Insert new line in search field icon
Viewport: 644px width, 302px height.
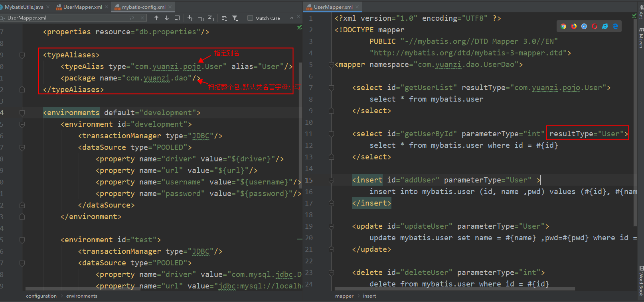pos(132,18)
